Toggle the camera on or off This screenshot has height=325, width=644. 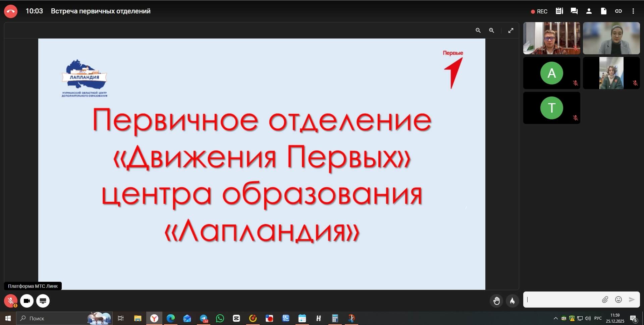click(27, 301)
